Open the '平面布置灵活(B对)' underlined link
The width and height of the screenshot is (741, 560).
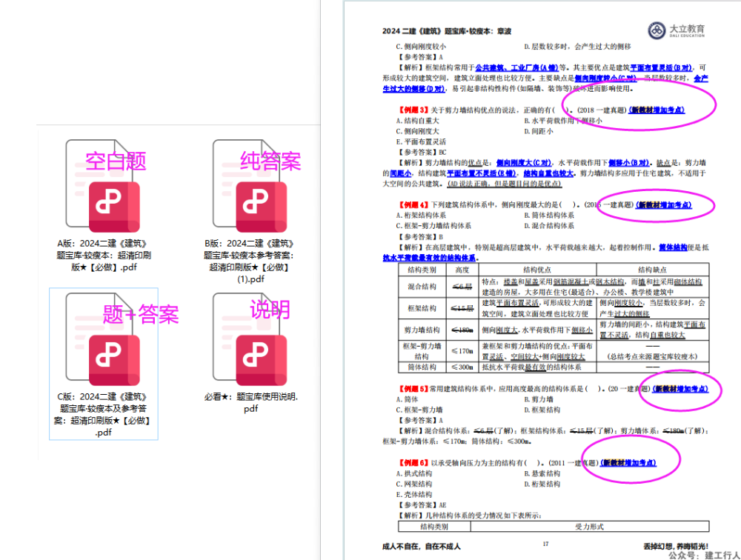click(661, 67)
